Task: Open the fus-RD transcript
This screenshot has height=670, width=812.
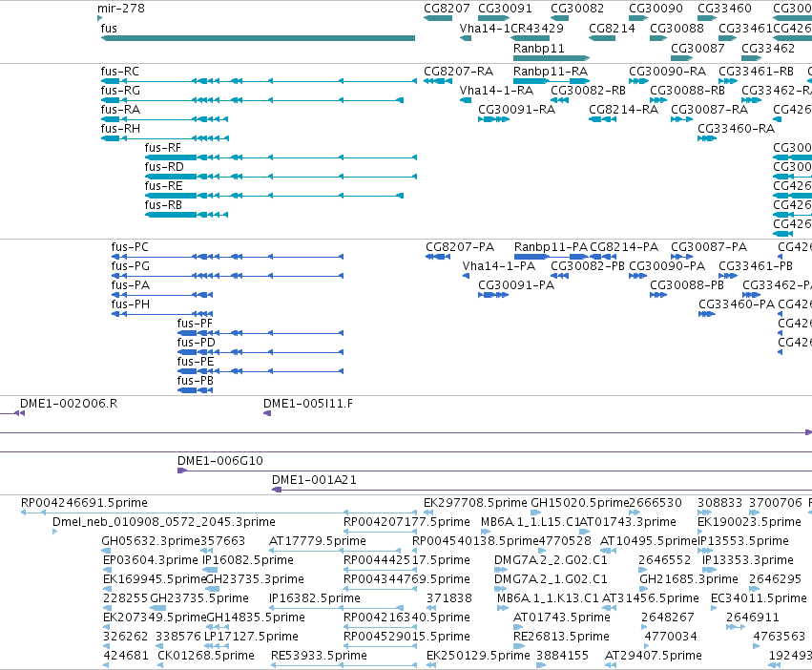Action: [x=281, y=177]
